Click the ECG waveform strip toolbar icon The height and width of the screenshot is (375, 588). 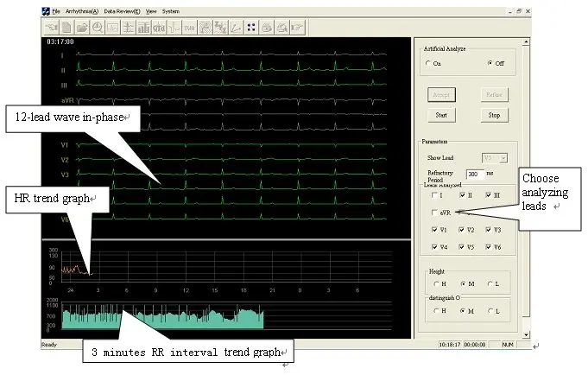click(113, 28)
